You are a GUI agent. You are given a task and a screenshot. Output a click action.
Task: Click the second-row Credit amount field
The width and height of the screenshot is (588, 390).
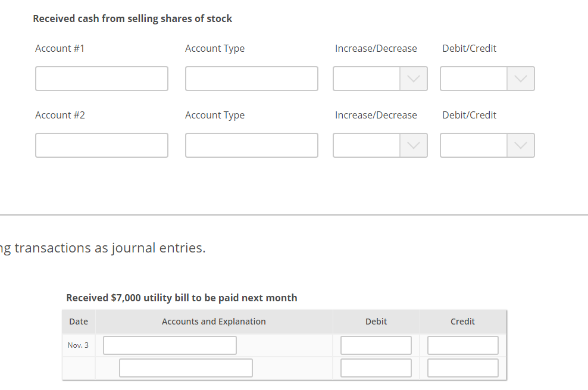click(x=462, y=367)
